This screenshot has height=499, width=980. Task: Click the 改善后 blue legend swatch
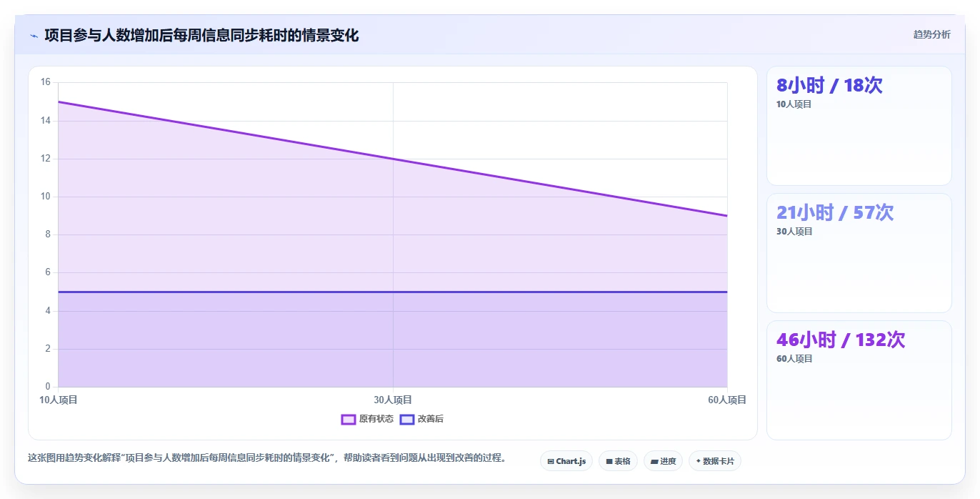(407, 419)
